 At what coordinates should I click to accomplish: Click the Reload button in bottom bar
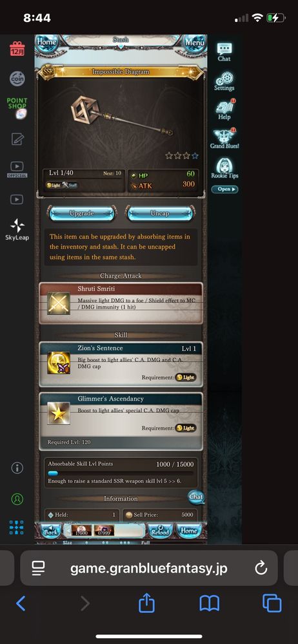[x=160, y=531]
